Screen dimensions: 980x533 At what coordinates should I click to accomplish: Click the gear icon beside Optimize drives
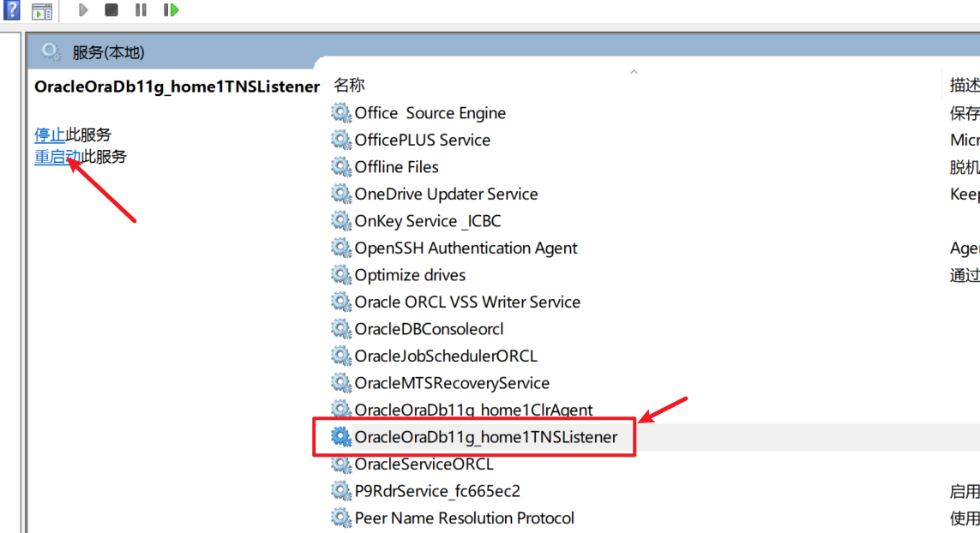coord(340,275)
